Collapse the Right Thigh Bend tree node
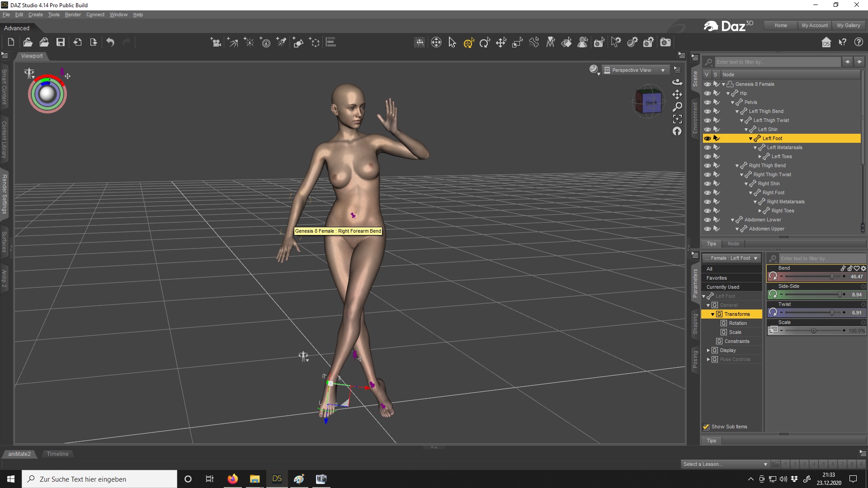The height and width of the screenshot is (488, 868). (x=737, y=166)
